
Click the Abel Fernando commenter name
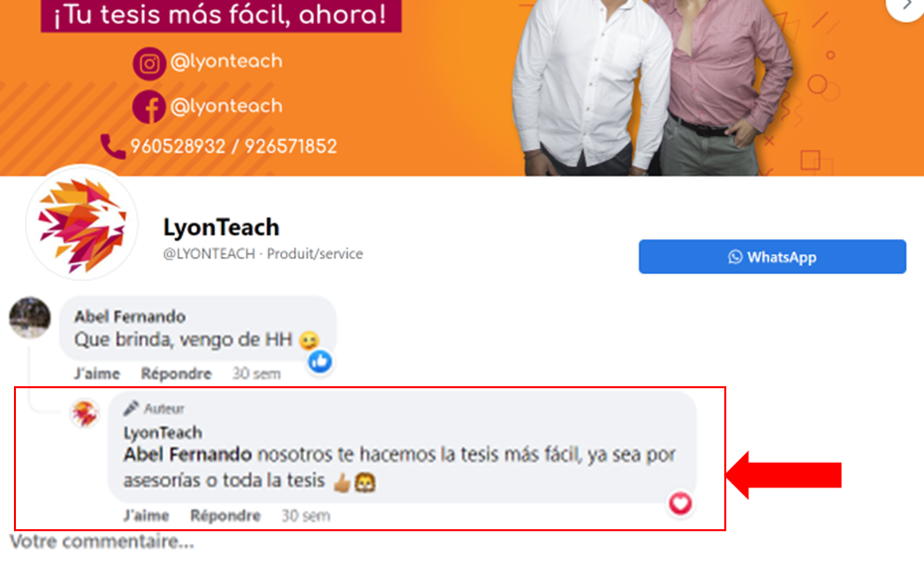point(129,317)
